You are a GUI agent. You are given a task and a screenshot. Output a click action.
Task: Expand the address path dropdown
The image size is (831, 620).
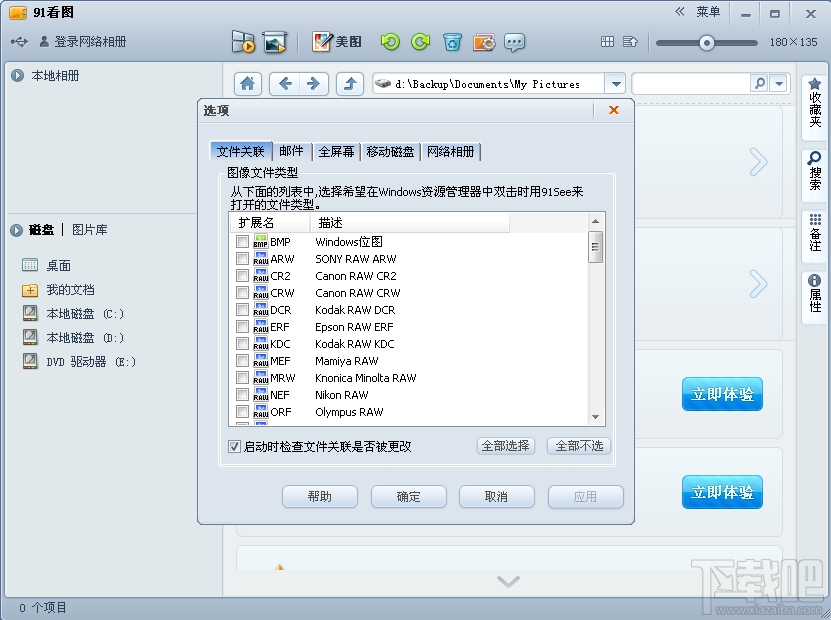(x=615, y=84)
